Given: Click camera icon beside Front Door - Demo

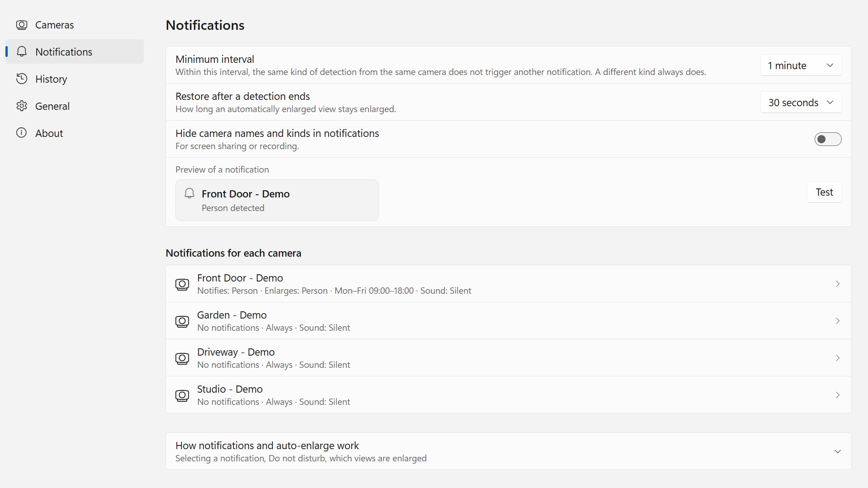Looking at the screenshot, I should click(182, 284).
